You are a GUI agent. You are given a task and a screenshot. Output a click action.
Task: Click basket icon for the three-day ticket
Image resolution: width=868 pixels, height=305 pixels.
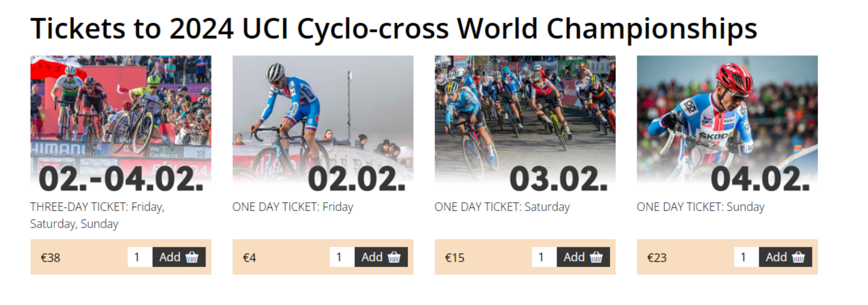pyautogui.click(x=192, y=257)
